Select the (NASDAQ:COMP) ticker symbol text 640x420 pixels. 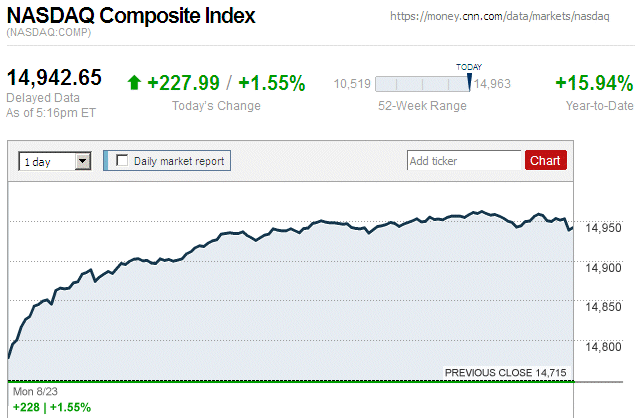point(50,35)
